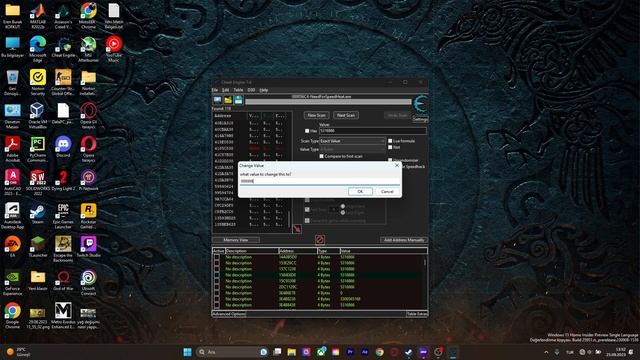Screen dimensions: 640x360
Task: Click the red clear address list icon
Action: (x=320, y=240)
